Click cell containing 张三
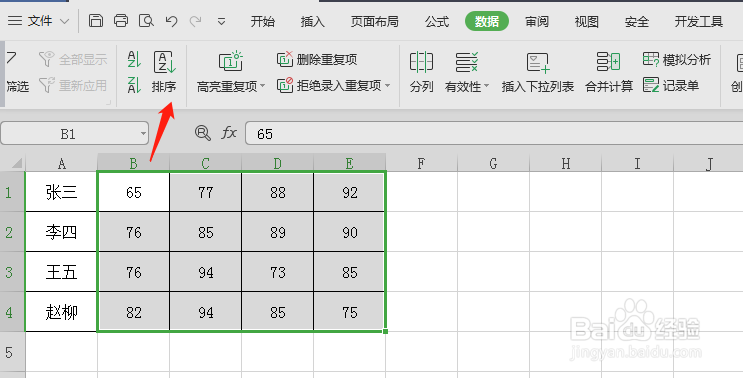Screen dimensions: 743x378 (x=61, y=192)
